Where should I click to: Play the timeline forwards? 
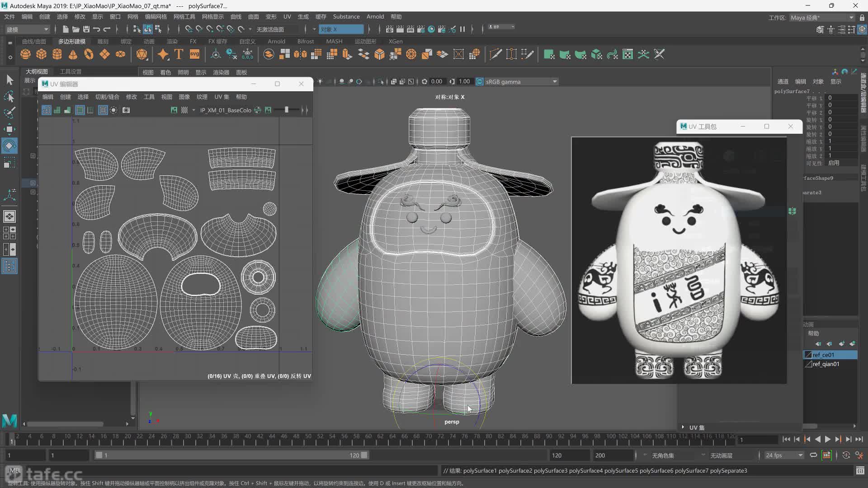(828, 439)
